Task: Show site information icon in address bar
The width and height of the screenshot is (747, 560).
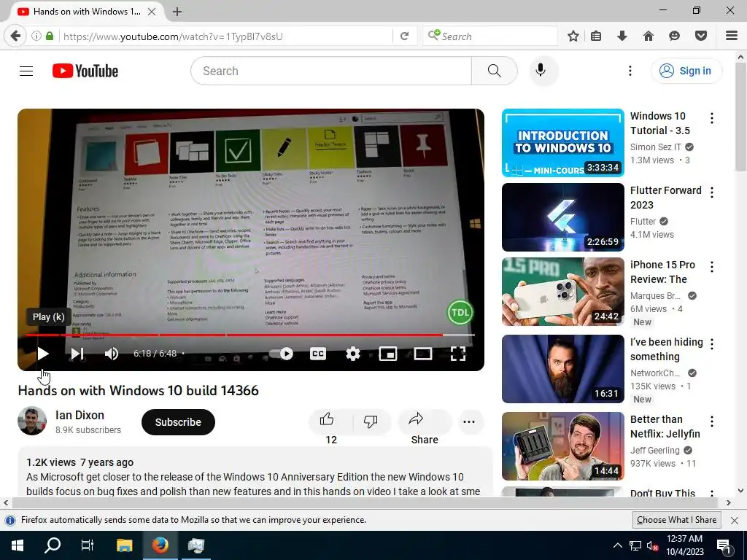Action: coord(36,36)
